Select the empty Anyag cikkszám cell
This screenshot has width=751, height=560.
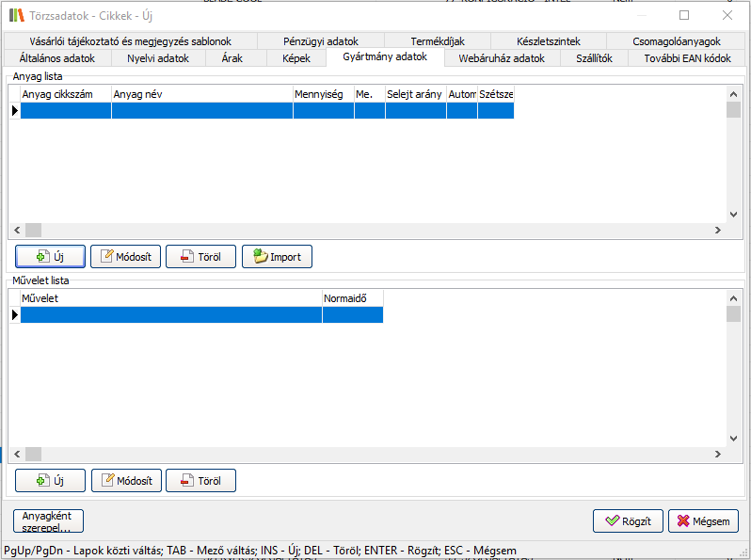(x=66, y=110)
